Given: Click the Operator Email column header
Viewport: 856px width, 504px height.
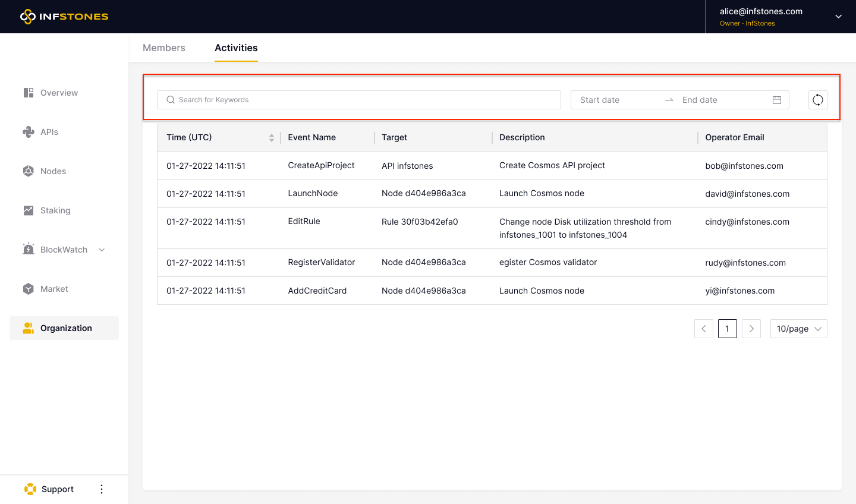Looking at the screenshot, I should (x=735, y=137).
